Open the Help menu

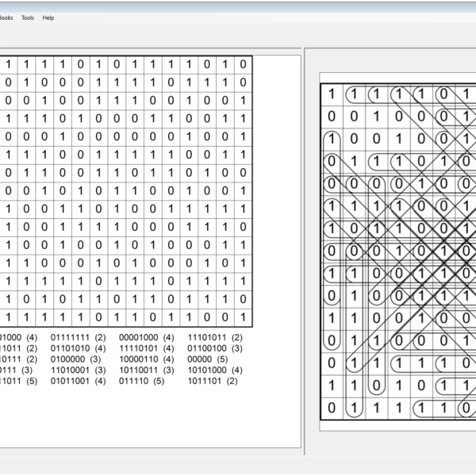(48, 17)
